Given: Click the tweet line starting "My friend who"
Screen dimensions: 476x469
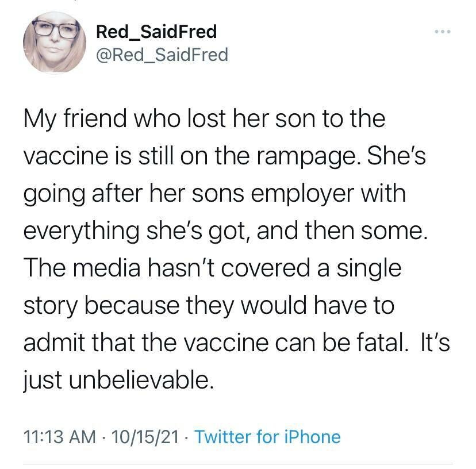Looking at the screenshot, I should tap(204, 120).
